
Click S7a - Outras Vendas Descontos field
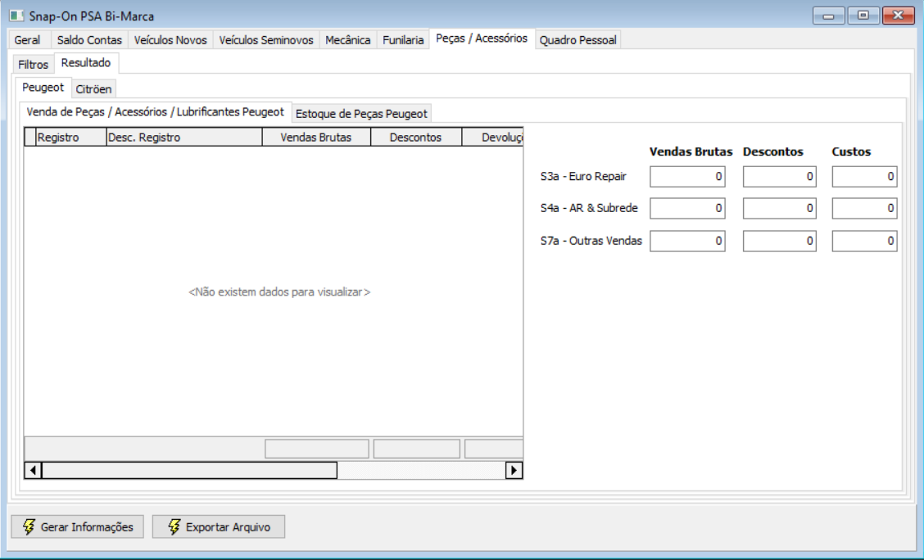(x=779, y=241)
